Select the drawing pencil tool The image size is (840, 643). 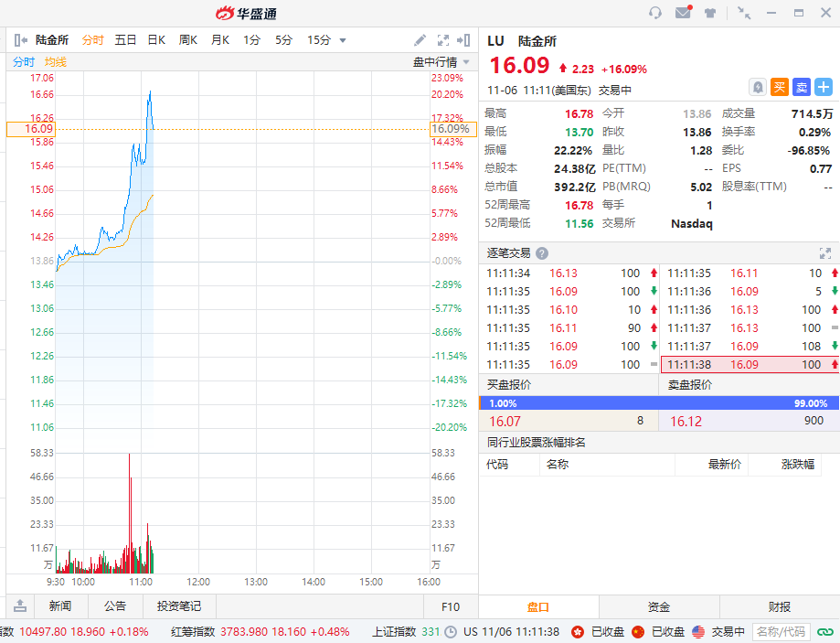[x=420, y=40]
